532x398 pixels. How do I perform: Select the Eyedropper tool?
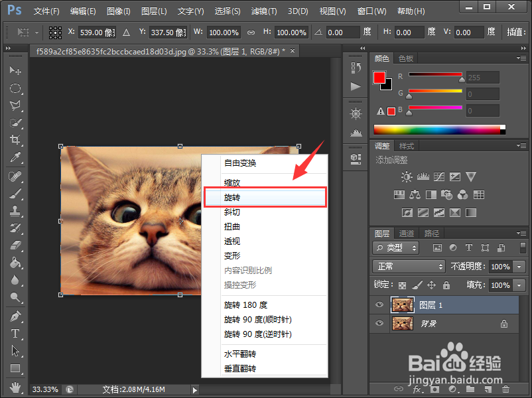pyautogui.click(x=16, y=158)
